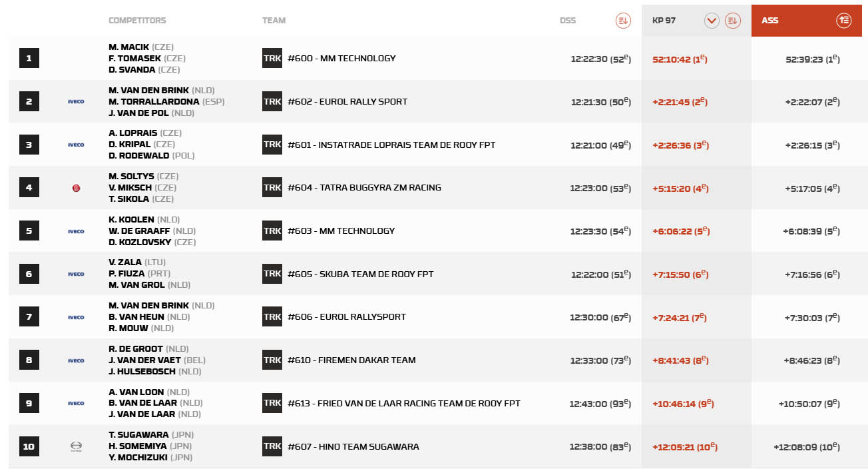868x475 pixels.
Task: Click TRK badge for #607 Hino Team Sugawara
Action: 272,446
